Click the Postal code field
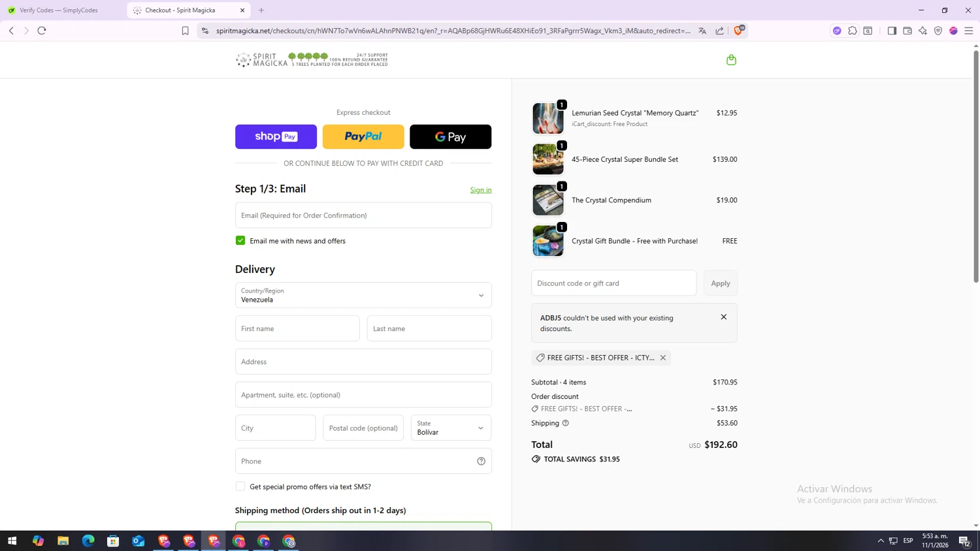 click(363, 428)
